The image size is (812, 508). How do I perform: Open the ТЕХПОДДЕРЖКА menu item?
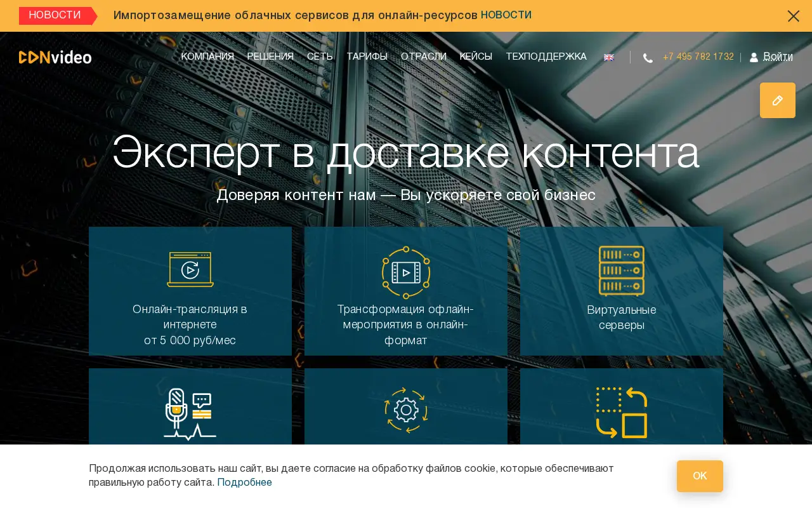tap(546, 57)
